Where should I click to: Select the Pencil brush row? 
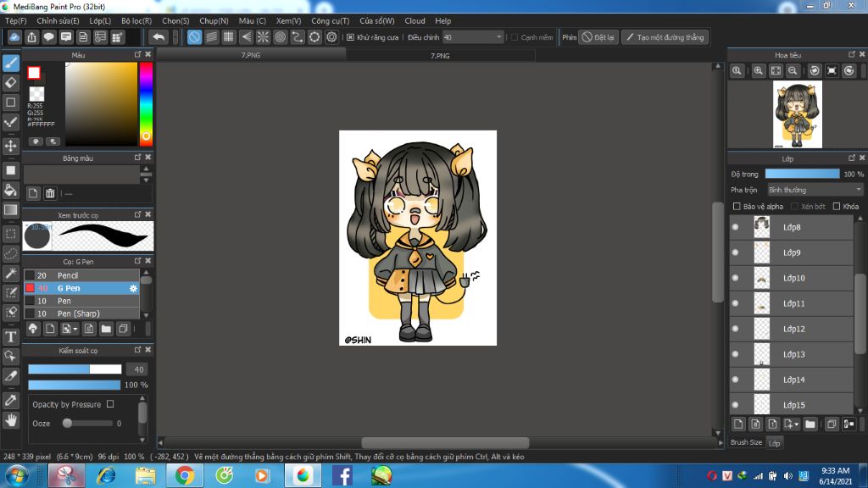click(x=81, y=275)
